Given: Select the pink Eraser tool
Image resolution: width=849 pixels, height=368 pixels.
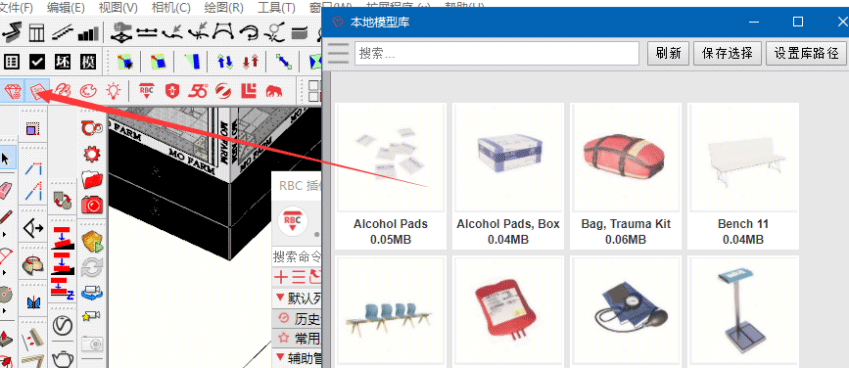Looking at the screenshot, I should [5, 190].
